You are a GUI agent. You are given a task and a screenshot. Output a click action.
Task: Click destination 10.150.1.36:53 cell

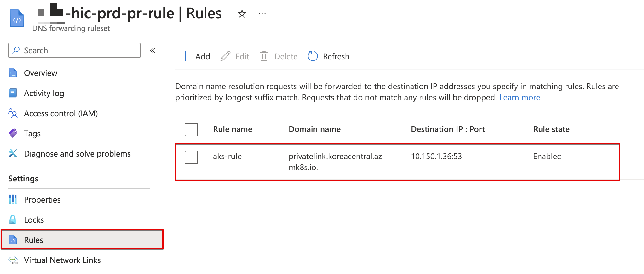click(436, 156)
